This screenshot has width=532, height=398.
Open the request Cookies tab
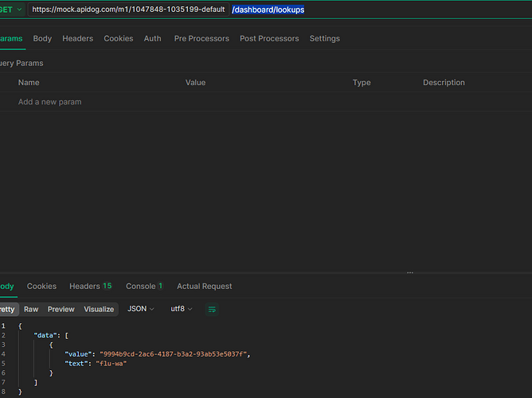click(x=119, y=39)
